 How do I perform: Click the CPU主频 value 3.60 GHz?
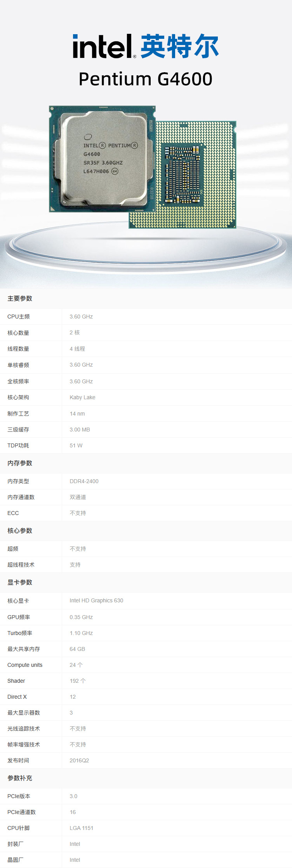81,317
